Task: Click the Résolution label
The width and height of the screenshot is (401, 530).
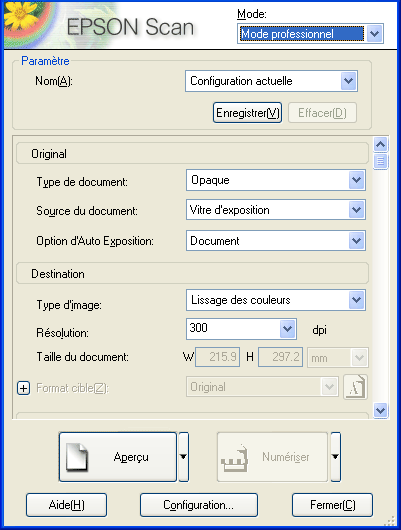Action: [63, 333]
